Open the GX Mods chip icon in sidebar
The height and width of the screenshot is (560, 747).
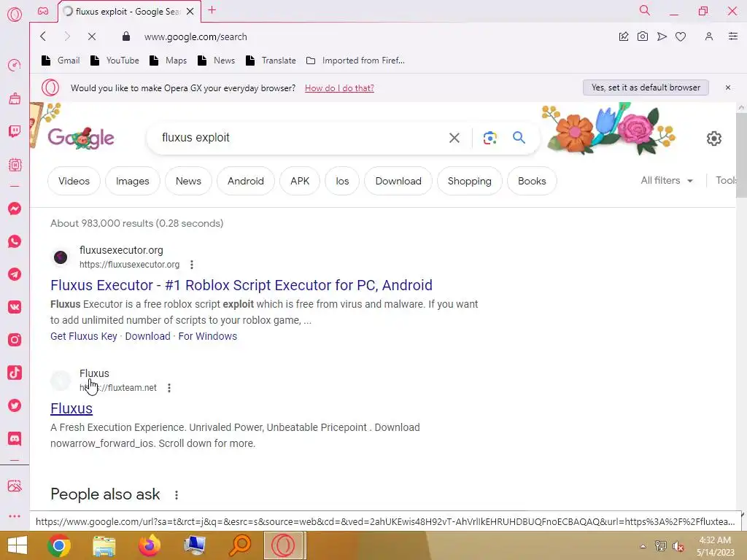[x=15, y=165]
